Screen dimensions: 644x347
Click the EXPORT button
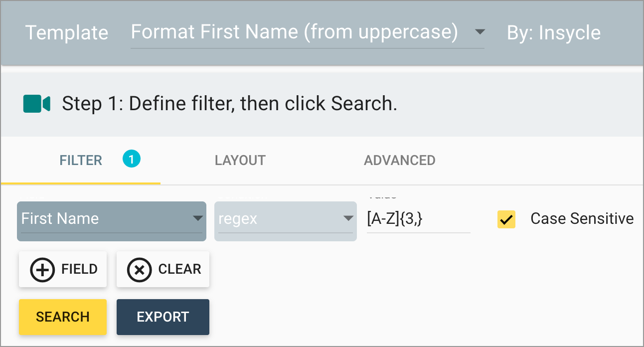[x=162, y=317]
